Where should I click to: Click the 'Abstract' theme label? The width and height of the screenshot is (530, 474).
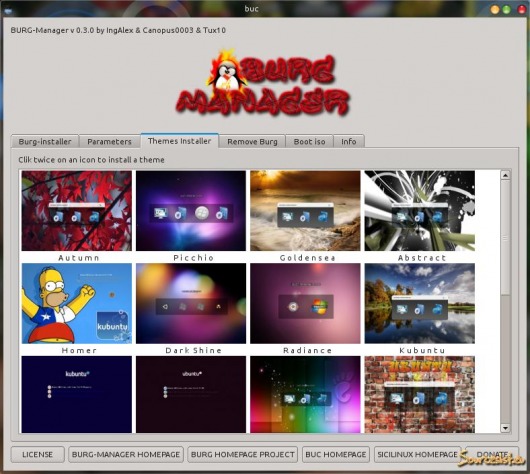point(422,258)
